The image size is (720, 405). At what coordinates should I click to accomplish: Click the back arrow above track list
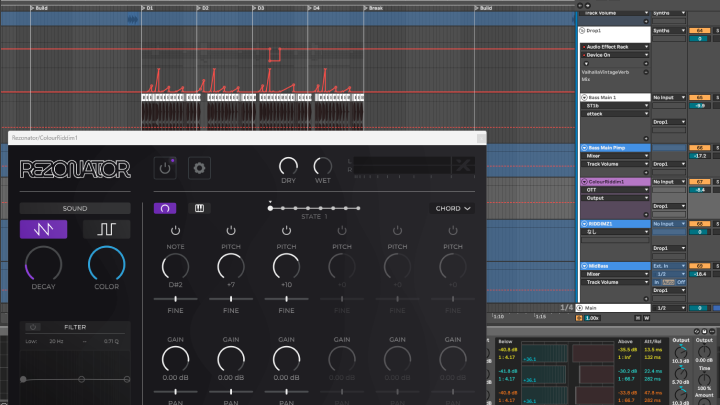[580, 6]
